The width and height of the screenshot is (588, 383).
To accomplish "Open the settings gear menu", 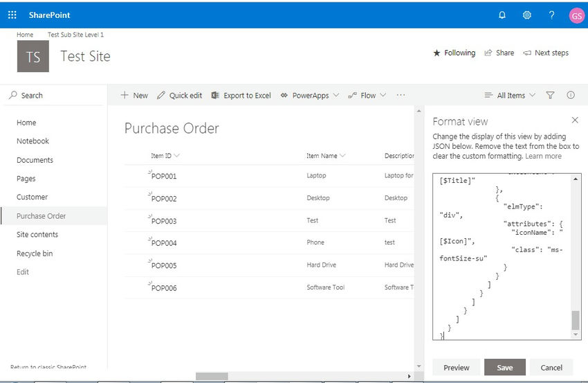I will pyautogui.click(x=526, y=15).
